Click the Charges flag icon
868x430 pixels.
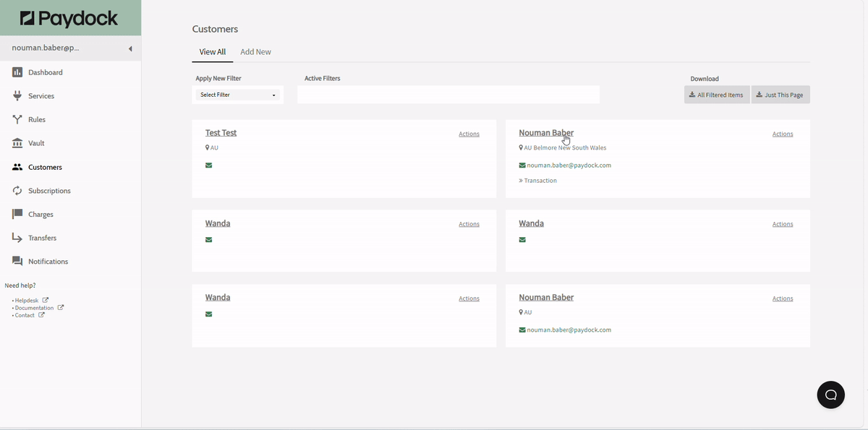(x=17, y=215)
